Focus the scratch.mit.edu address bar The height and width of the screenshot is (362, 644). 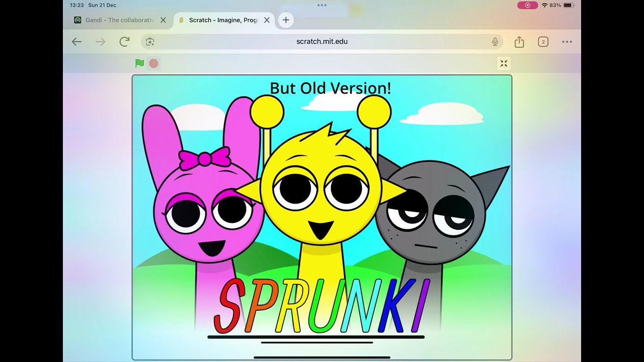[x=322, y=42]
